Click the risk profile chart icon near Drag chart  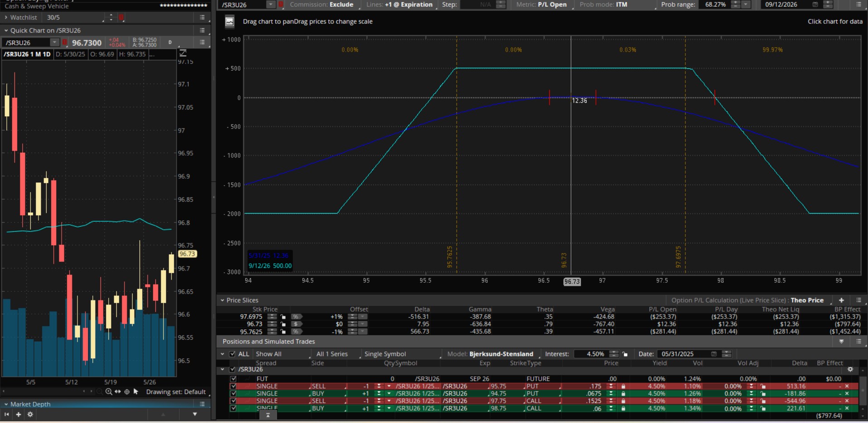(230, 21)
